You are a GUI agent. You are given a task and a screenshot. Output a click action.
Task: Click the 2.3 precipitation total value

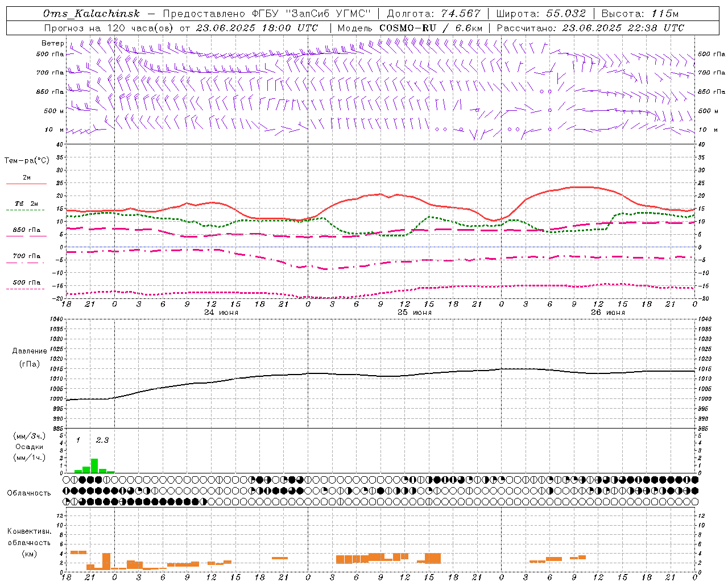[102, 440]
